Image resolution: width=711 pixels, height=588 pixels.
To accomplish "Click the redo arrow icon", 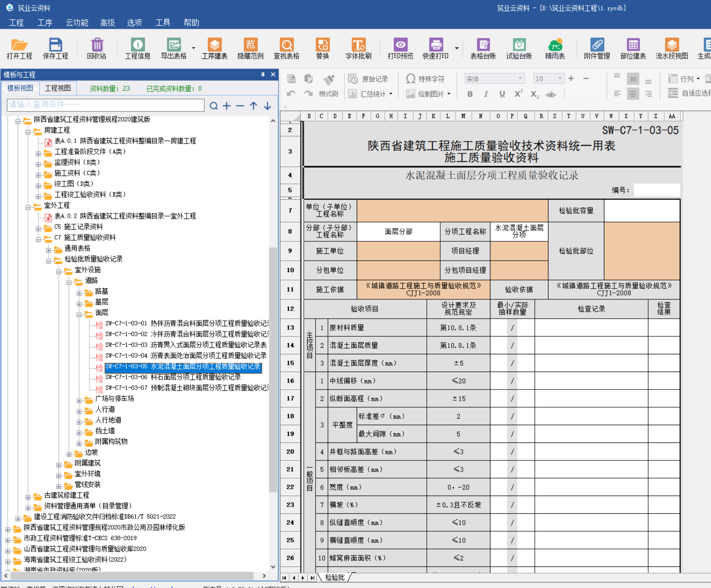I will coord(308,94).
